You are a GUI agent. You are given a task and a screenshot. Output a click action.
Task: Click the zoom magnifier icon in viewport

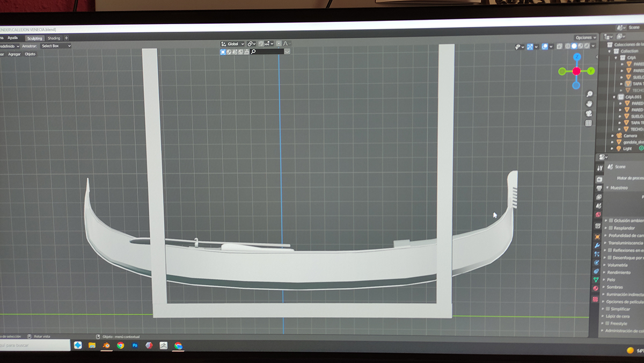pyautogui.click(x=589, y=94)
